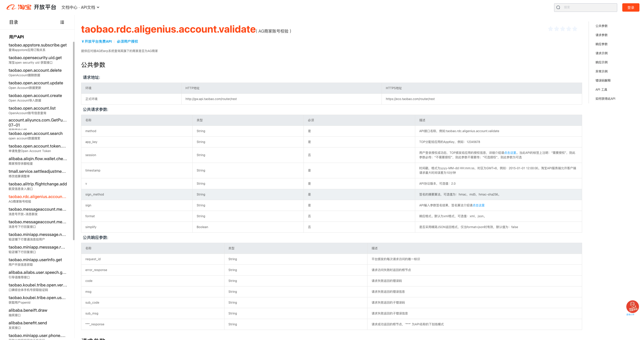Image resolution: width=644 pixels, height=340 pixels.
Task: Open the 必须用户授权 link
Action: click(x=127, y=41)
